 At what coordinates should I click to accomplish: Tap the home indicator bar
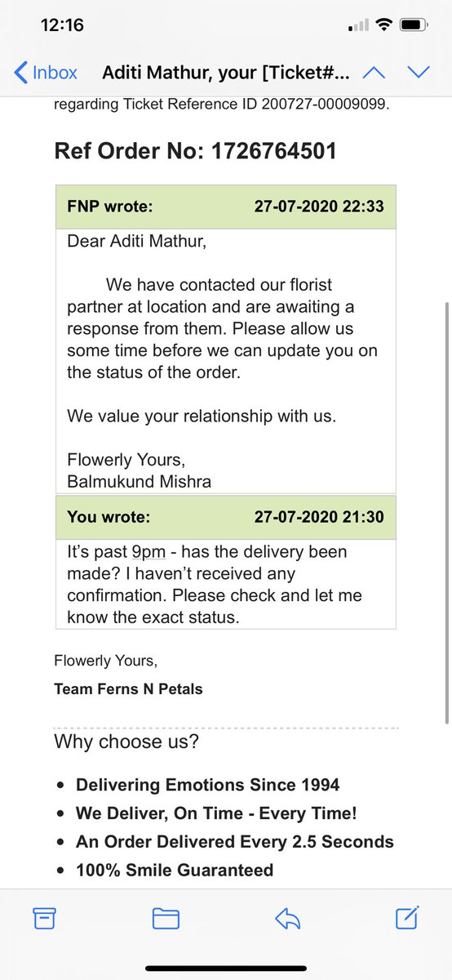click(x=226, y=968)
